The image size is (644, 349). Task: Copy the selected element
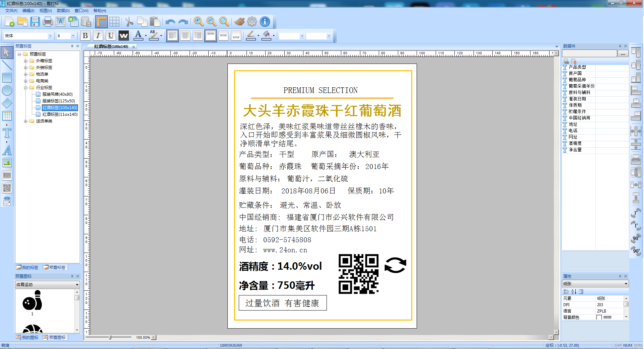tap(142, 22)
